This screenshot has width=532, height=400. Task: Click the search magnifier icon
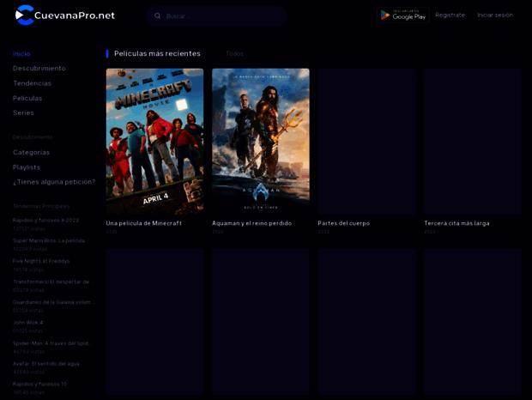[x=157, y=15]
